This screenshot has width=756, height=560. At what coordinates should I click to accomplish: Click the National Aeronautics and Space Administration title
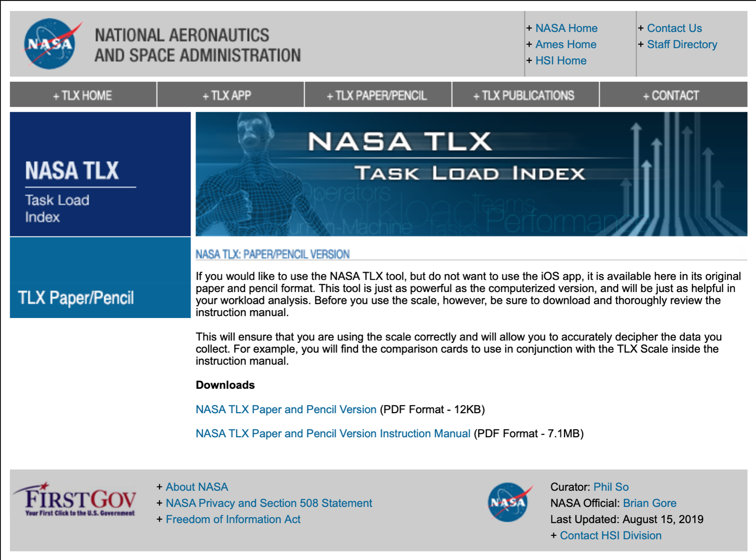pos(198,45)
